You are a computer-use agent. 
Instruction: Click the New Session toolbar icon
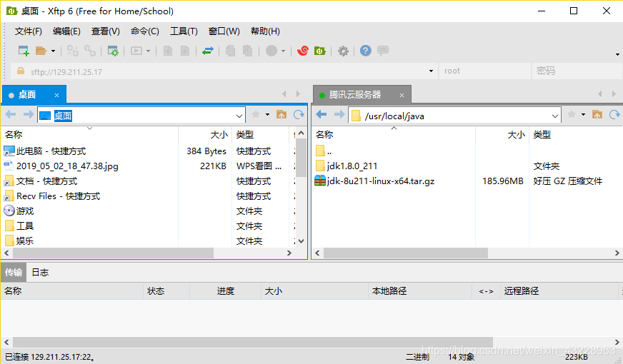point(24,51)
